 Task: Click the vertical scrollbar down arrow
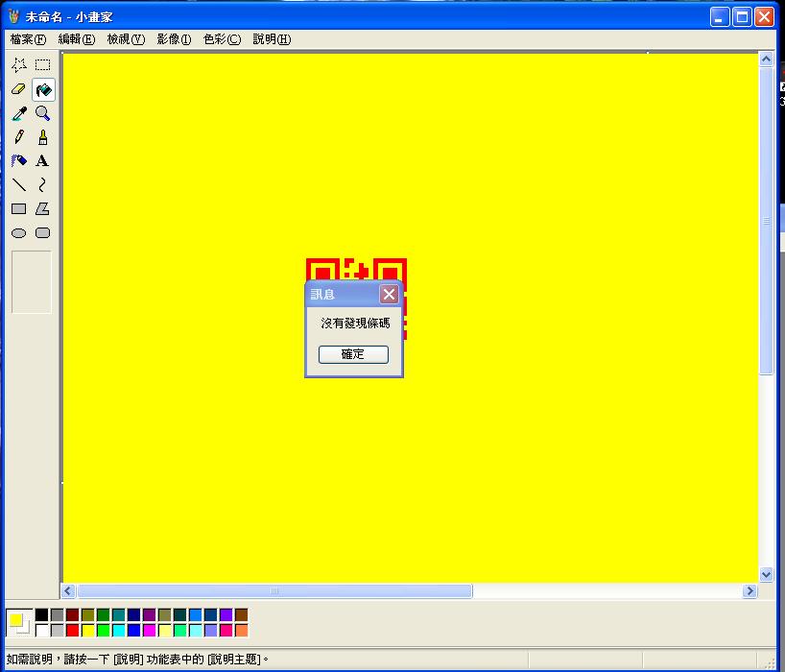point(766,574)
